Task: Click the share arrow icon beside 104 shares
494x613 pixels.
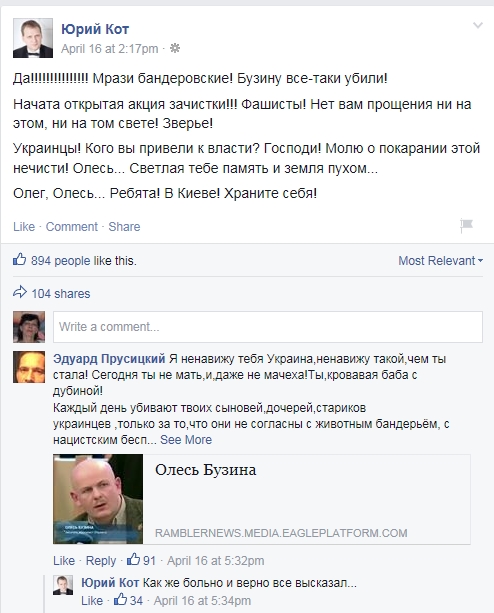Action: pos(20,292)
